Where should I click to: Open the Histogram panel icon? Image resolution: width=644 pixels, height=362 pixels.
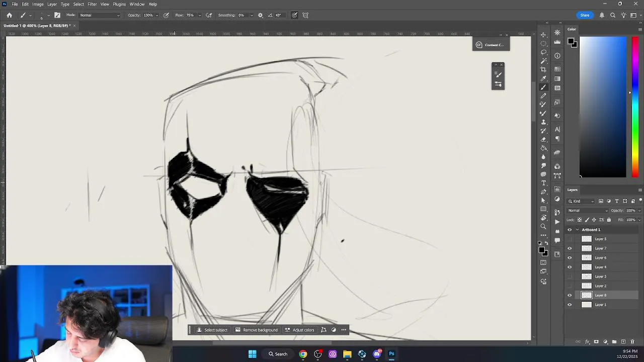coord(557,42)
